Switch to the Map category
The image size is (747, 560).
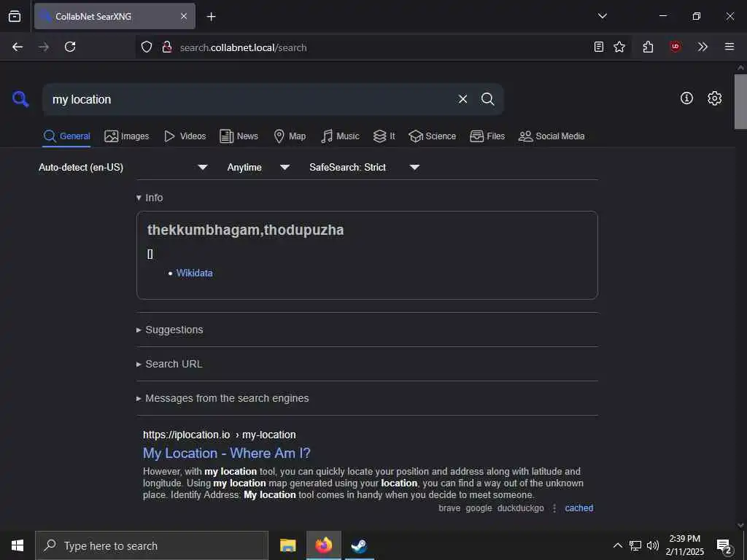[290, 136]
